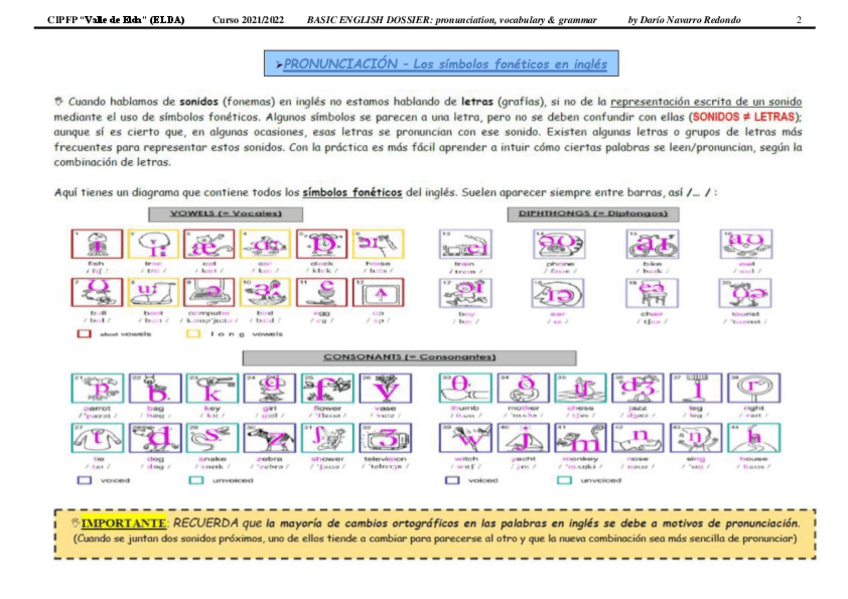Click the page number 2
Viewport: 848px width, 599px height.
(799, 20)
